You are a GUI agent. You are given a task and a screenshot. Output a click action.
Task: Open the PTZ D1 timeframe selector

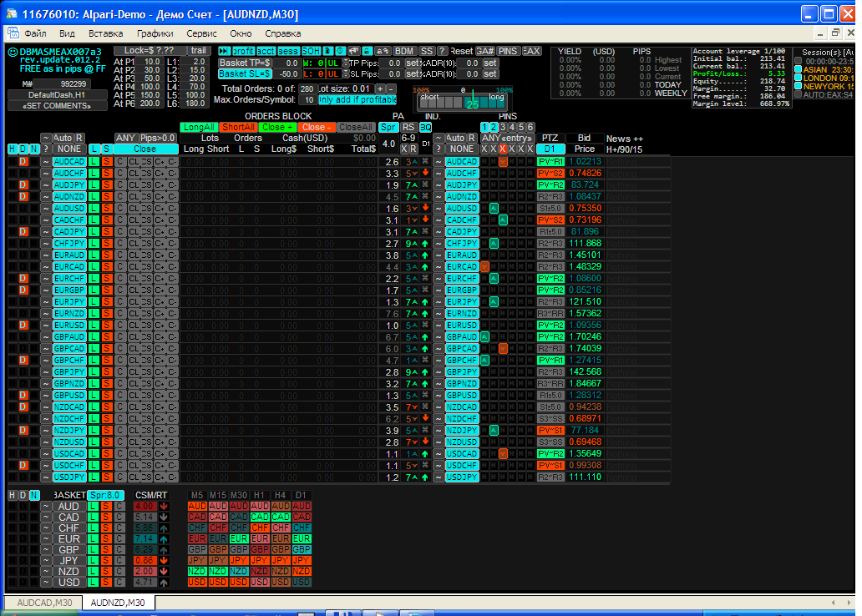click(550, 149)
